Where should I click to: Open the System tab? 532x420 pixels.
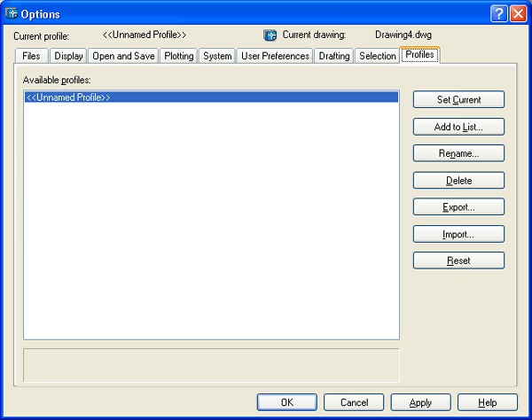pyautogui.click(x=217, y=56)
